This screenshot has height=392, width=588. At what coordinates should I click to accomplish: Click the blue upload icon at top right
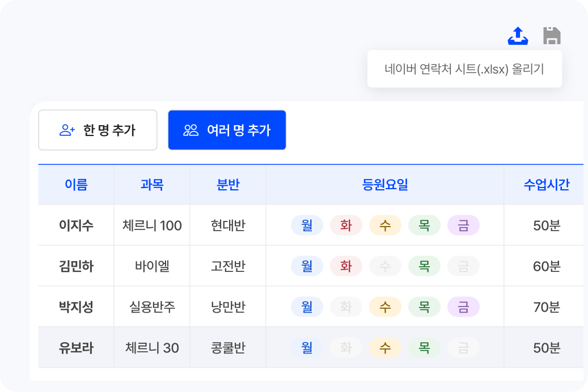(518, 35)
